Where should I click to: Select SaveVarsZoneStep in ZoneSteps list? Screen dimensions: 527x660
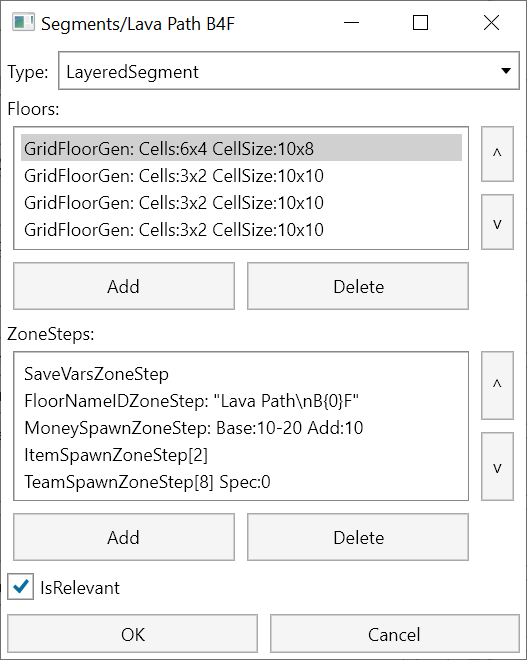[x=241, y=374]
